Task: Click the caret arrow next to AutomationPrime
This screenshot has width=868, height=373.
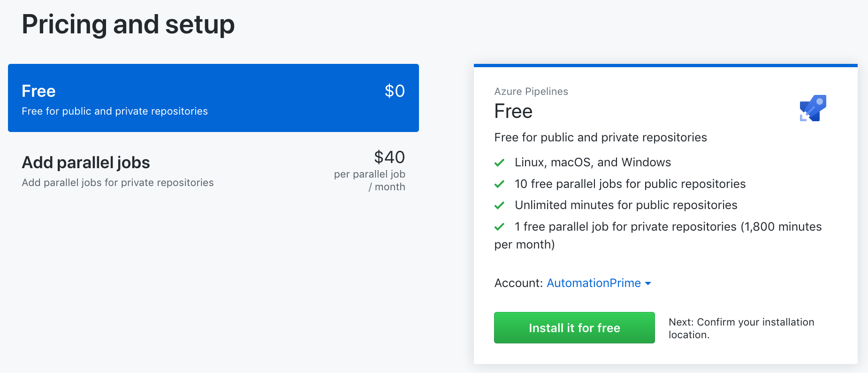Action: (648, 283)
